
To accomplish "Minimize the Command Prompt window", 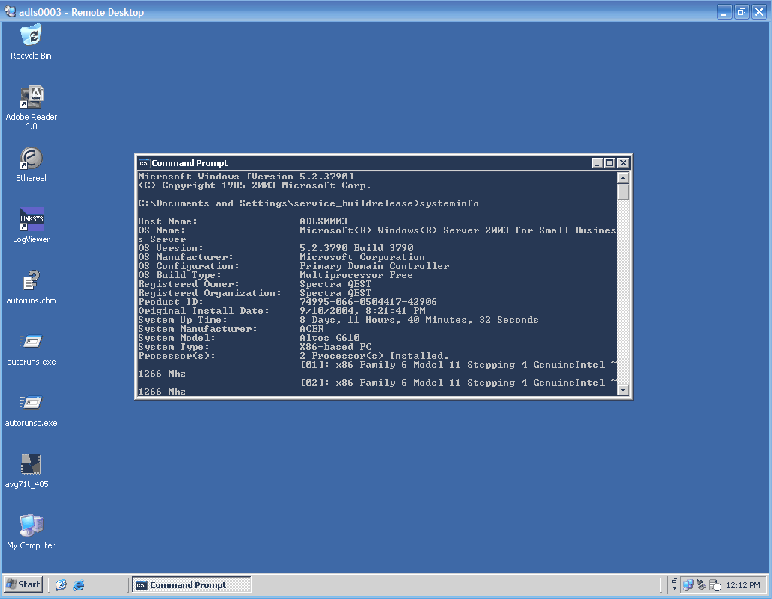I will pyautogui.click(x=597, y=163).
